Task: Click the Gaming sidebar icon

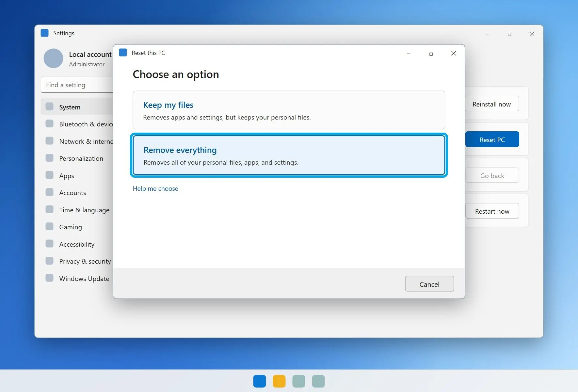Action: click(50, 226)
